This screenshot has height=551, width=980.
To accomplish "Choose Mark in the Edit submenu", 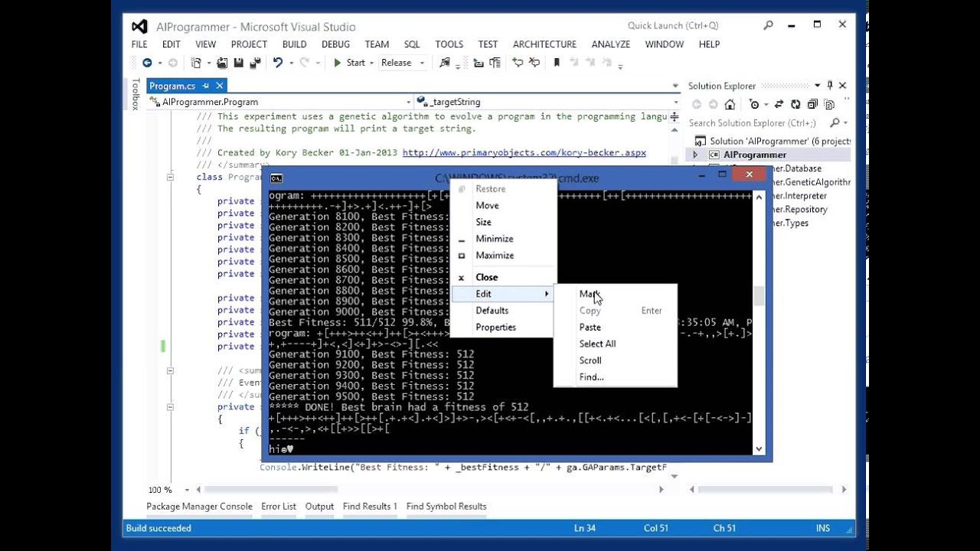I will [615, 294].
